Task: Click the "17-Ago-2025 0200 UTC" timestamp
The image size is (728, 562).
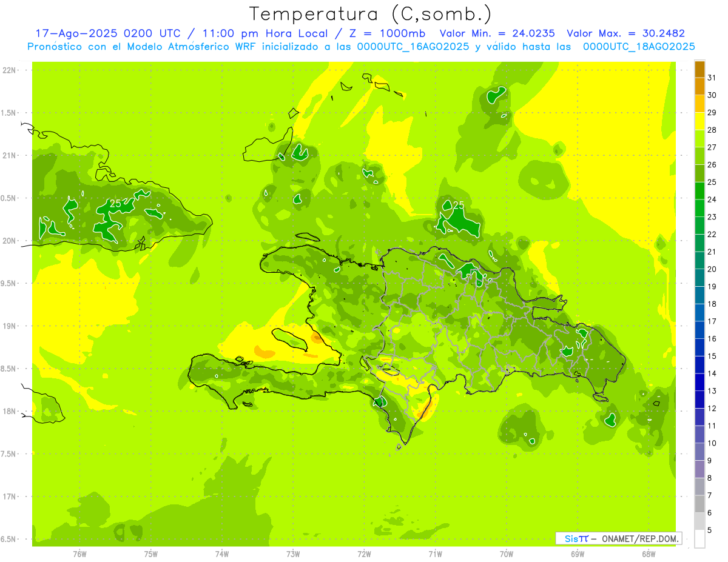Action: [112, 33]
